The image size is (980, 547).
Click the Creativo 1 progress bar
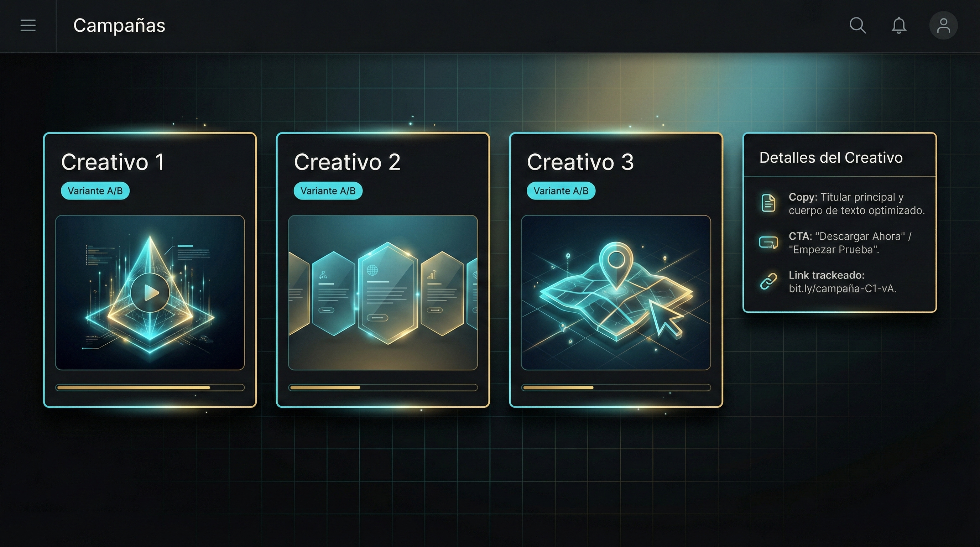pyautogui.click(x=150, y=387)
